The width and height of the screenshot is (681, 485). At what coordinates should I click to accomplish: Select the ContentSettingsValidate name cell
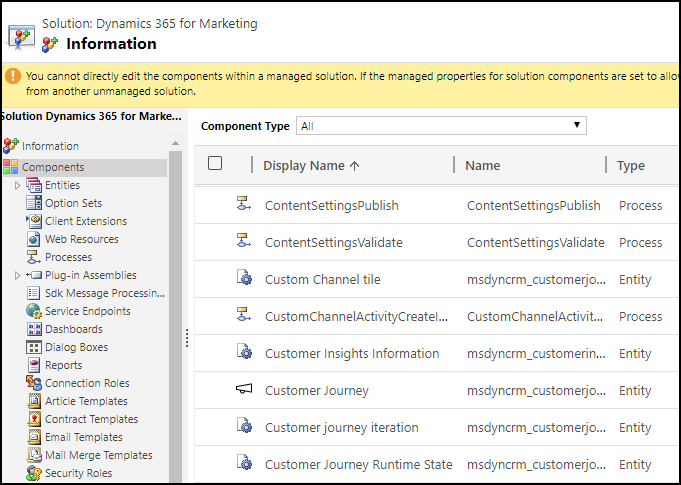(x=536, y=242)
